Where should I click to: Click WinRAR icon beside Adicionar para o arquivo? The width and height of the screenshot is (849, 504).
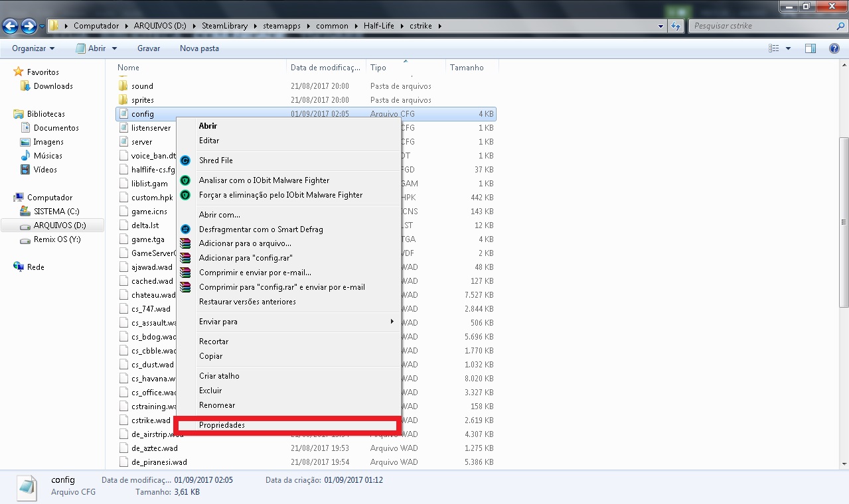tap(185, 244)
